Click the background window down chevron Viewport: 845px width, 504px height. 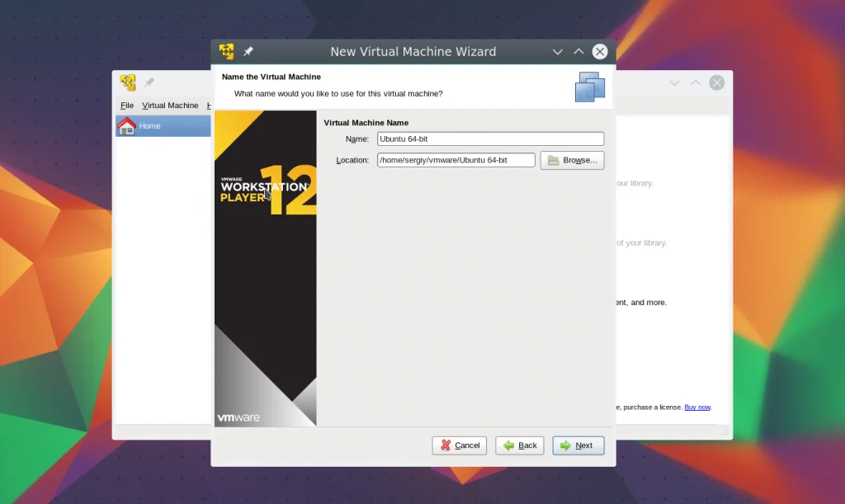tap(674, 83)
